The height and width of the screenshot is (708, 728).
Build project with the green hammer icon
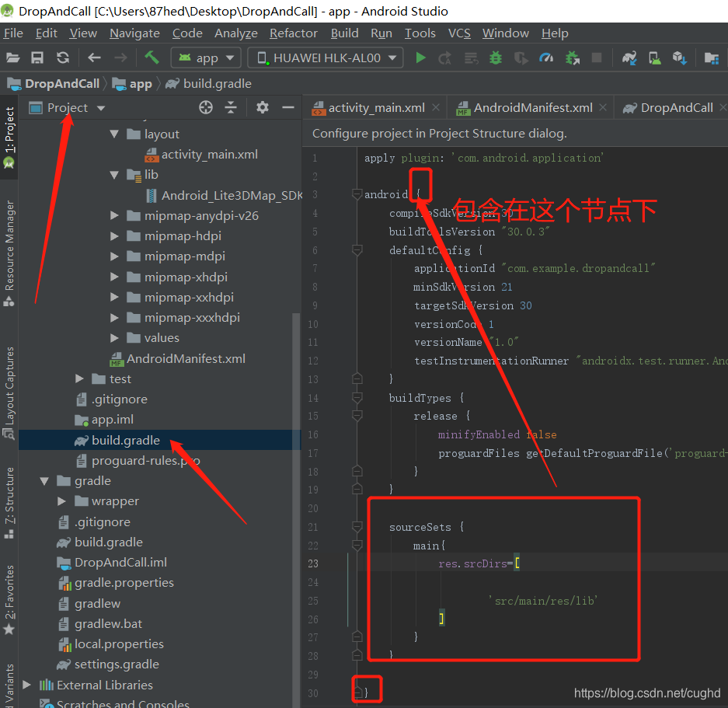pos(152,58)
